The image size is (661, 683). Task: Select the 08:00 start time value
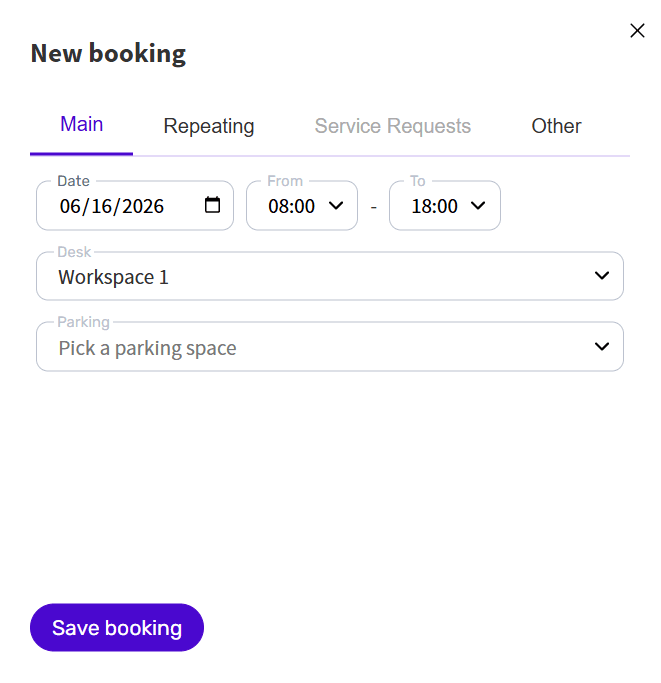coord(292,206)
